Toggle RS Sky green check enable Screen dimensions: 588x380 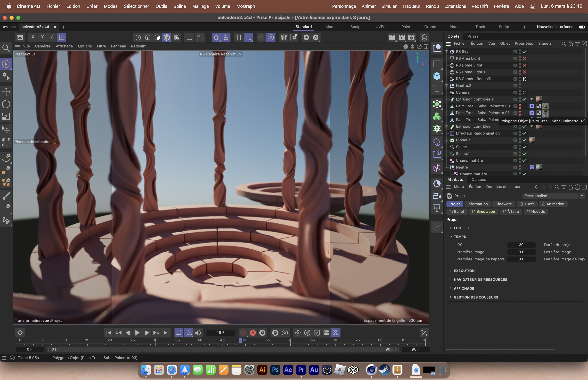(x=525, y=52)
